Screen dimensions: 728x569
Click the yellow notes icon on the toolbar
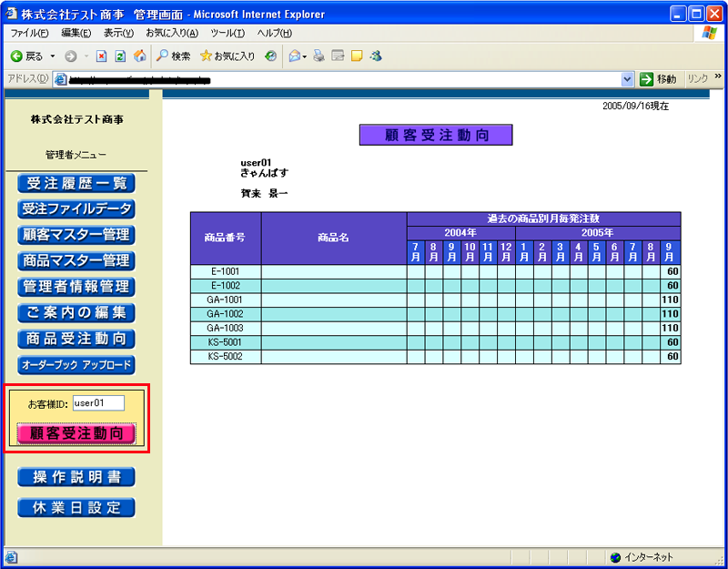point(355,56)
